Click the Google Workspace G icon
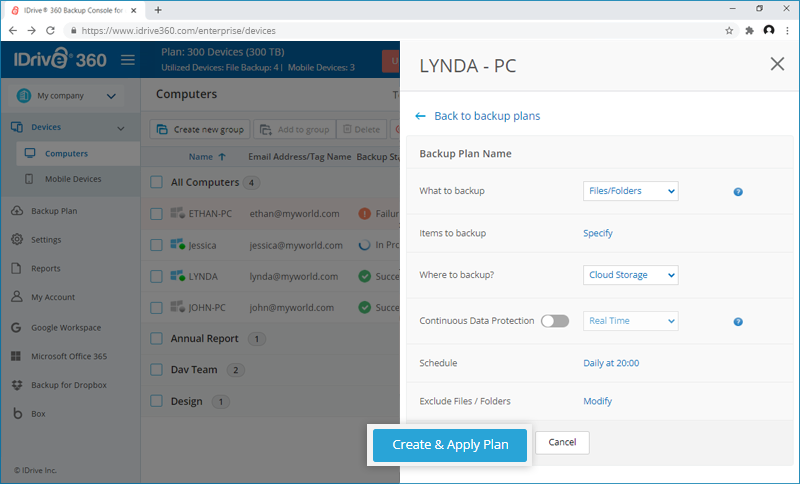Screen dimensions: 800x484 tap(16, 327)
